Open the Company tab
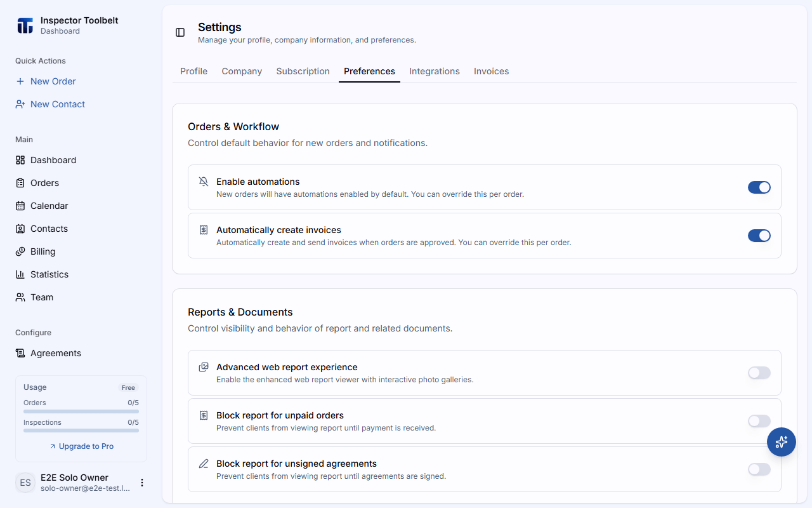The height and width of the screenshot is (508, 812). (242, 71)
